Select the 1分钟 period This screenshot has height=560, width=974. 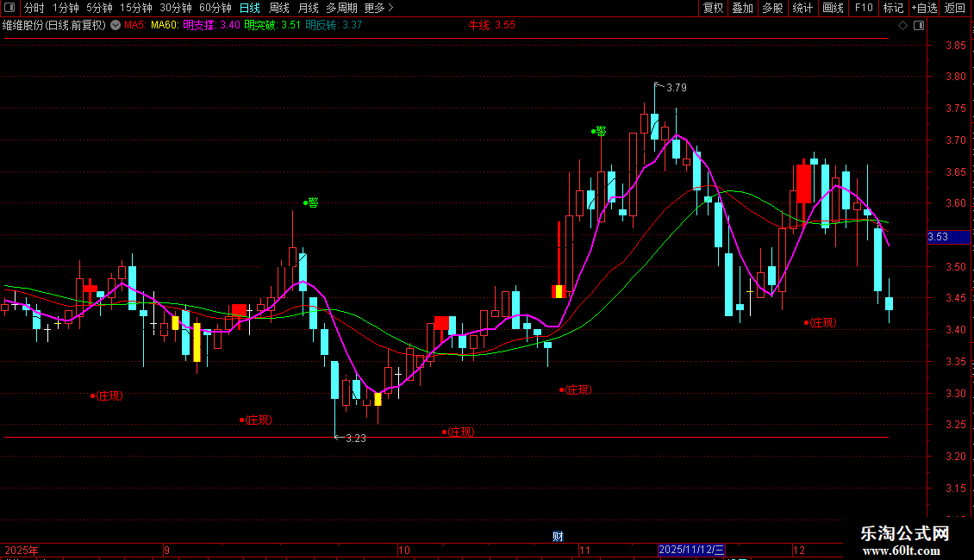tap(66, 8)
